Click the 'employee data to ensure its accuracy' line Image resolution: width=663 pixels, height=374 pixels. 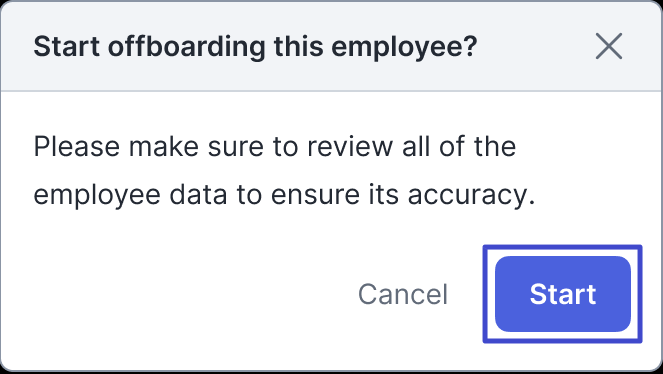(x=284, y=194)
